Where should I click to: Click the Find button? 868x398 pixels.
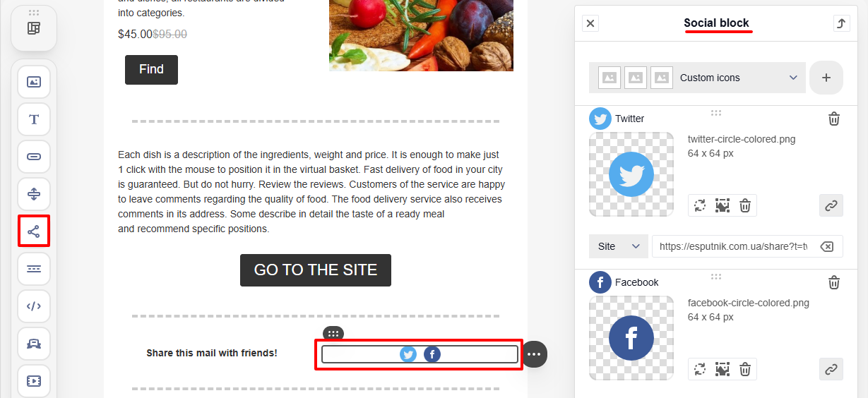click(x=151, y=70)
